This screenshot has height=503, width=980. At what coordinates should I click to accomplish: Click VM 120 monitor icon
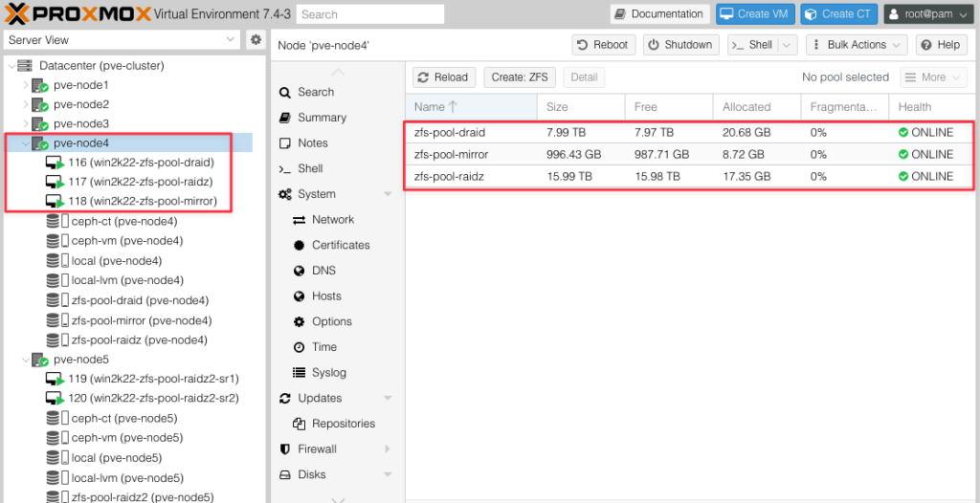pos(55,399)
